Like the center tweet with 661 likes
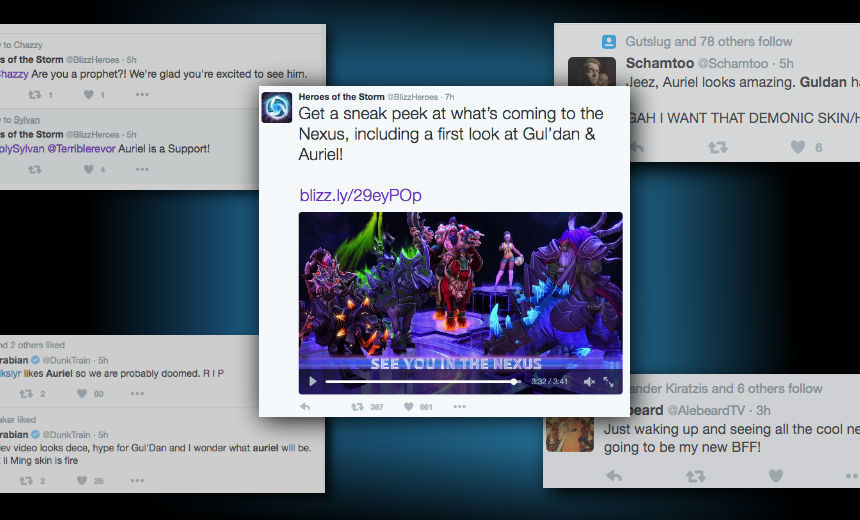The height and width of the screenshot is (520, 860). coord(409,406)
